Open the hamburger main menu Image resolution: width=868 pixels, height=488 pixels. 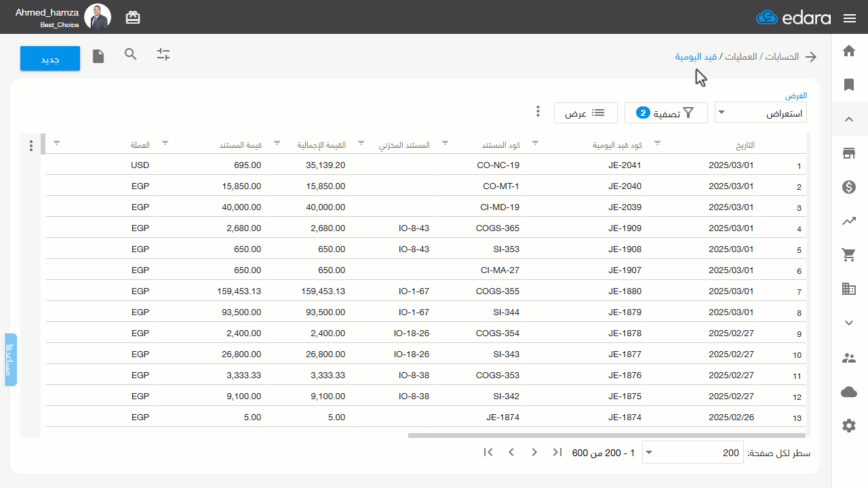point(850,18)
